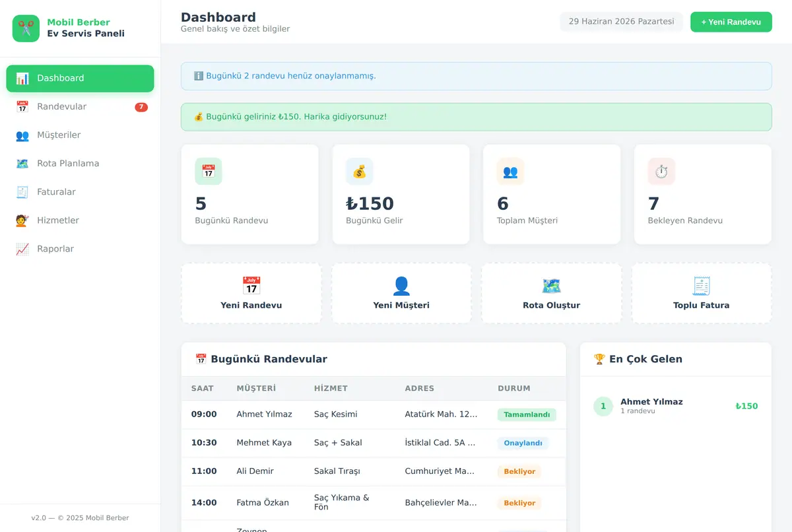The width and height of the screenshot is (792, 532).
Task: Select Hizmetler from the sidebar
Action: (80, 220)
